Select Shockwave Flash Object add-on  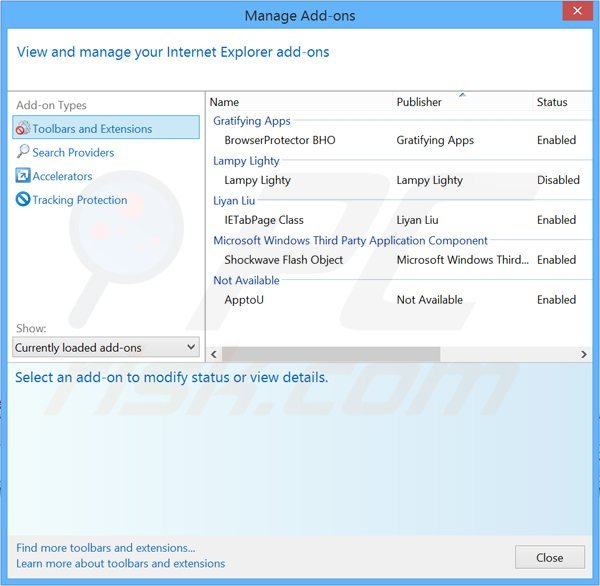point(284,260)
